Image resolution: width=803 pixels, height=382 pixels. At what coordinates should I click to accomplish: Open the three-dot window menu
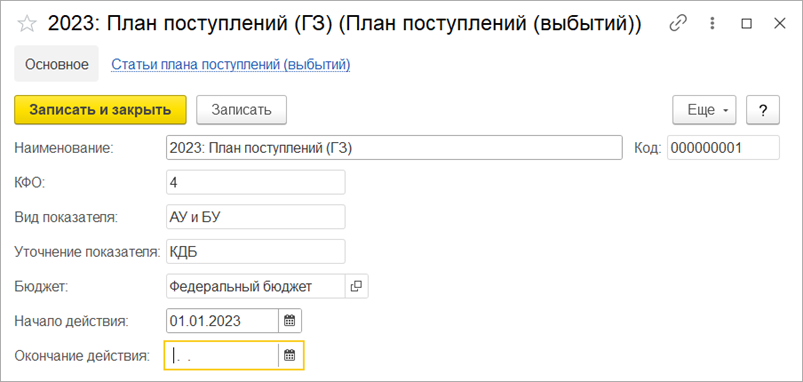712,24
